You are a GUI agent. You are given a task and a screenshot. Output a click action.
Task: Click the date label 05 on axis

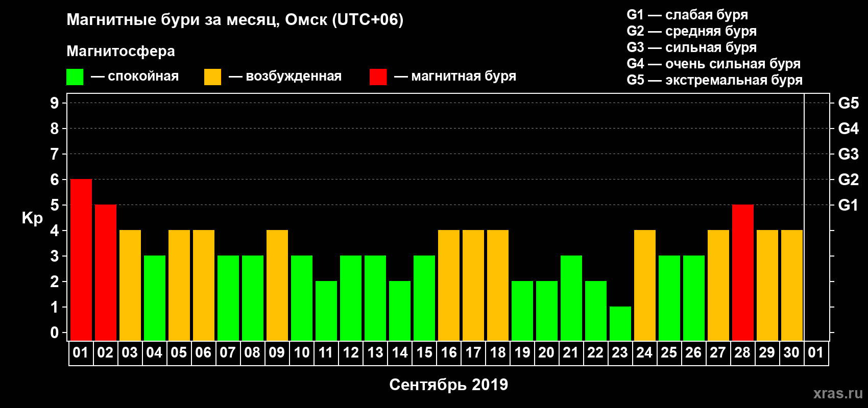tap(179, 353)
